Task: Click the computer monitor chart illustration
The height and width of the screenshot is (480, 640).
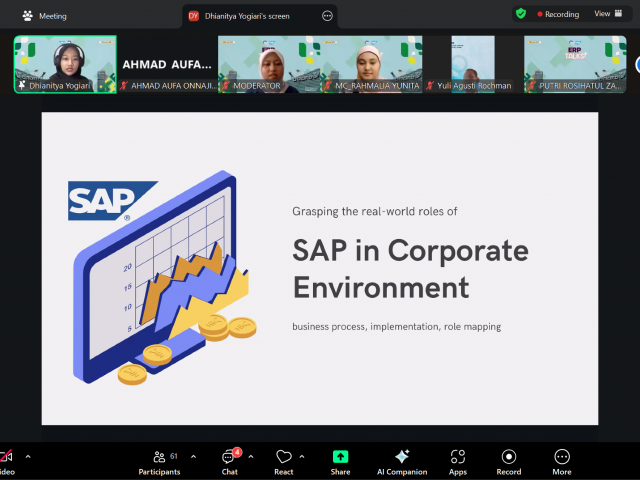Action: tap(165, 278)
